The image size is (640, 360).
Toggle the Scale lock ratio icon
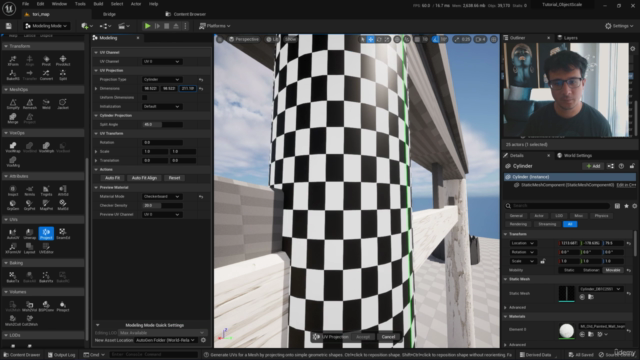542,261
